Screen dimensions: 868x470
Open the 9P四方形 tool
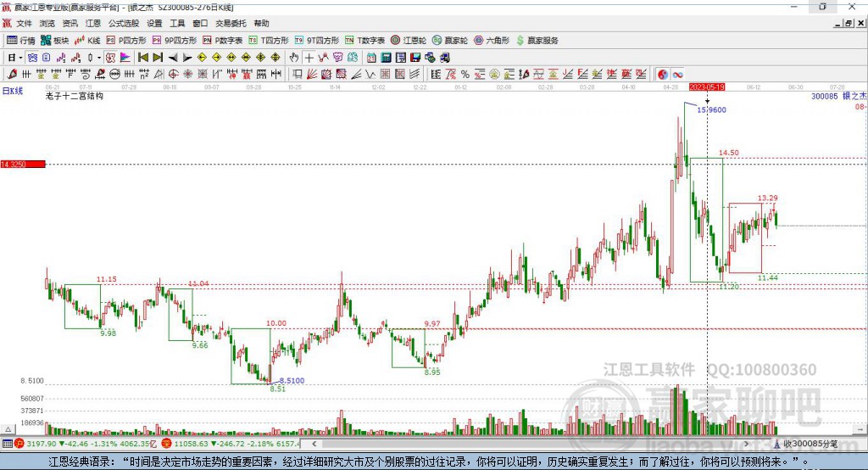(x=175, y=41)
